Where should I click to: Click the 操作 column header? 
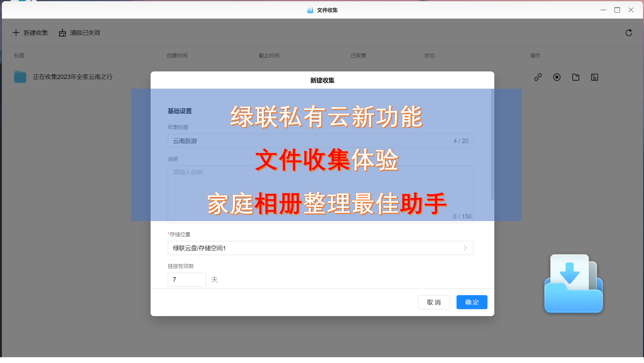tap(535, 55)
